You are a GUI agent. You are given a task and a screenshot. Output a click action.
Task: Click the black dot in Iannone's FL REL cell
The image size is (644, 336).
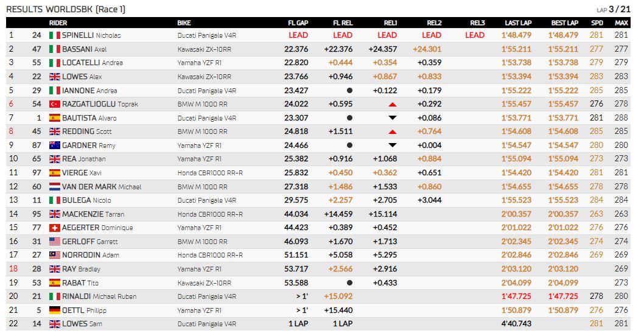(349, 90)
